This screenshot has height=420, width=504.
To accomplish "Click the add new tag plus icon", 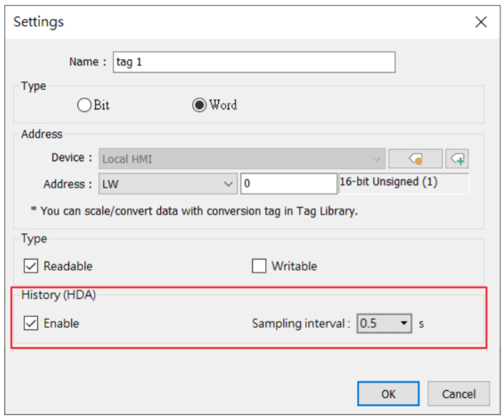I will coord(457,159).
